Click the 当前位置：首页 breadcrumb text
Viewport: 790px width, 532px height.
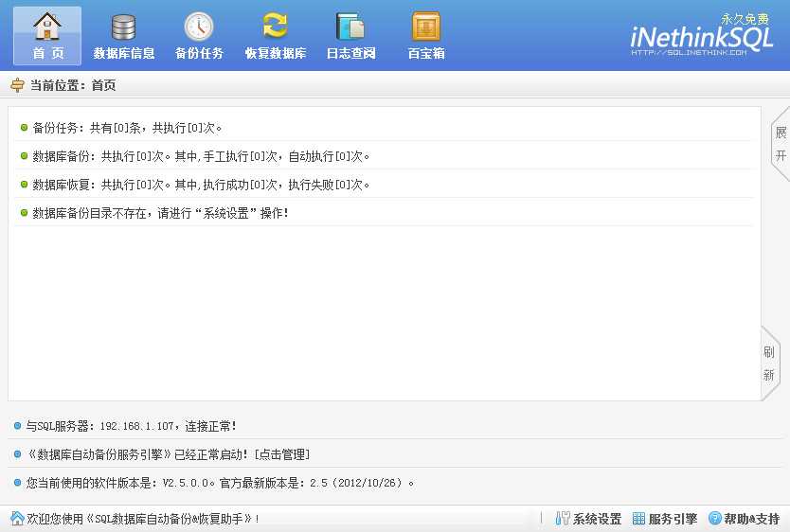(73, 85)
